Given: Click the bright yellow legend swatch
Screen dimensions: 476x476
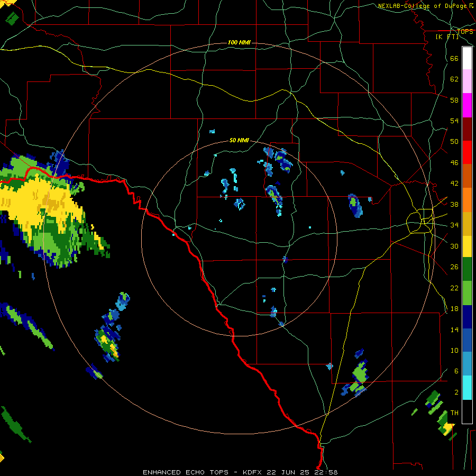Looking at the screenshot, I should [467, 246].
